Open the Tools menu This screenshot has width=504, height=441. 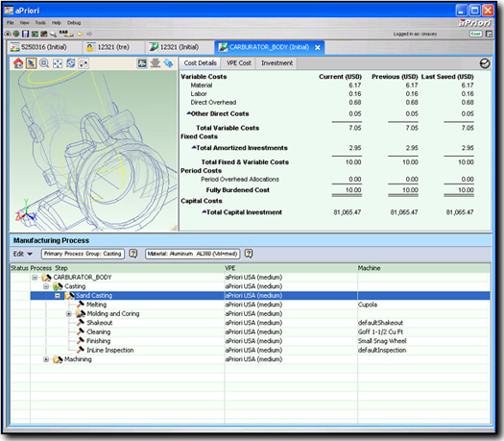pos(40,22)
